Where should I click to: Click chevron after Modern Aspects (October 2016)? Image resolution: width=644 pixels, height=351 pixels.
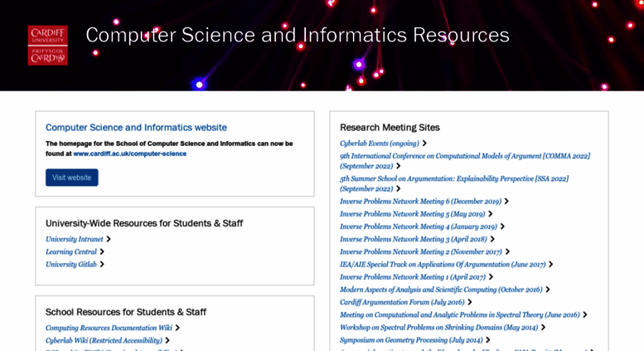pyautogui.click(x=548, y=290)
